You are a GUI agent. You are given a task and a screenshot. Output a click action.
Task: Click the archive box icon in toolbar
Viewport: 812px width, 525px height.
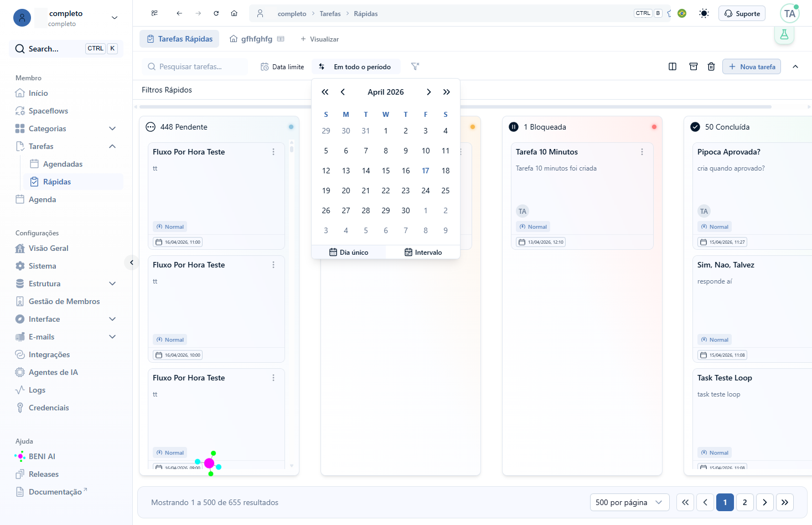pyautogui.click(x=694, y=66)
